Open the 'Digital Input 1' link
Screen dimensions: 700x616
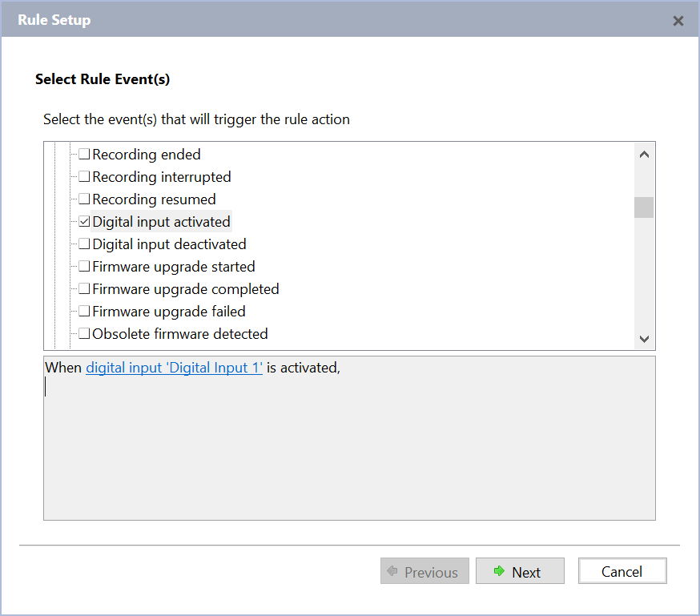tap(175, 368)
